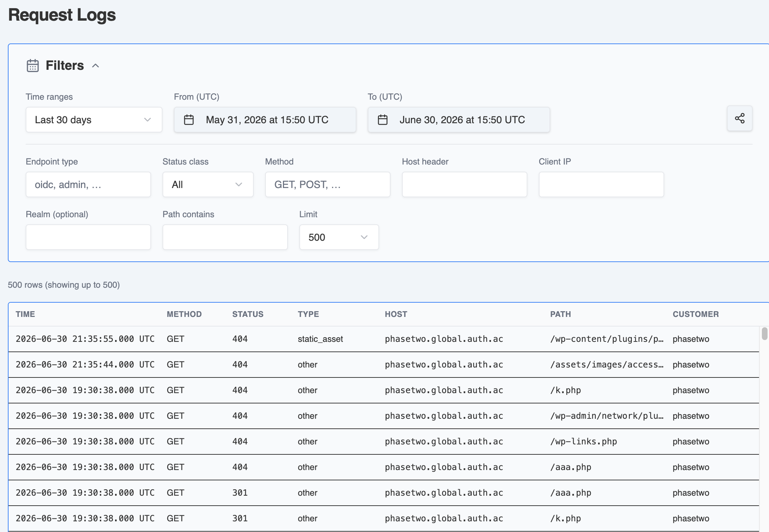Viewport: 769px width, 532px height.
Task: Click host cell in the /wp-links.php row
Action: coord(444,442)
